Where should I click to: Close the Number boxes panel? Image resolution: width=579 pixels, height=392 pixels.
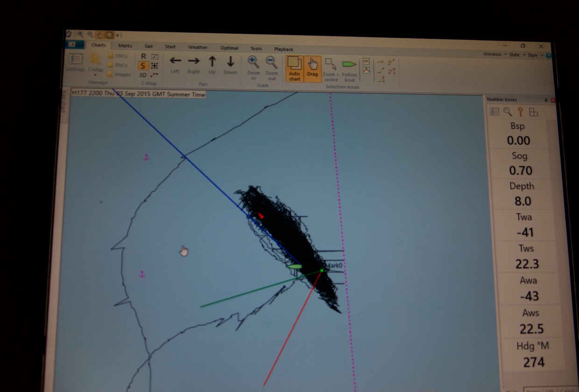[x=553, y=100]
